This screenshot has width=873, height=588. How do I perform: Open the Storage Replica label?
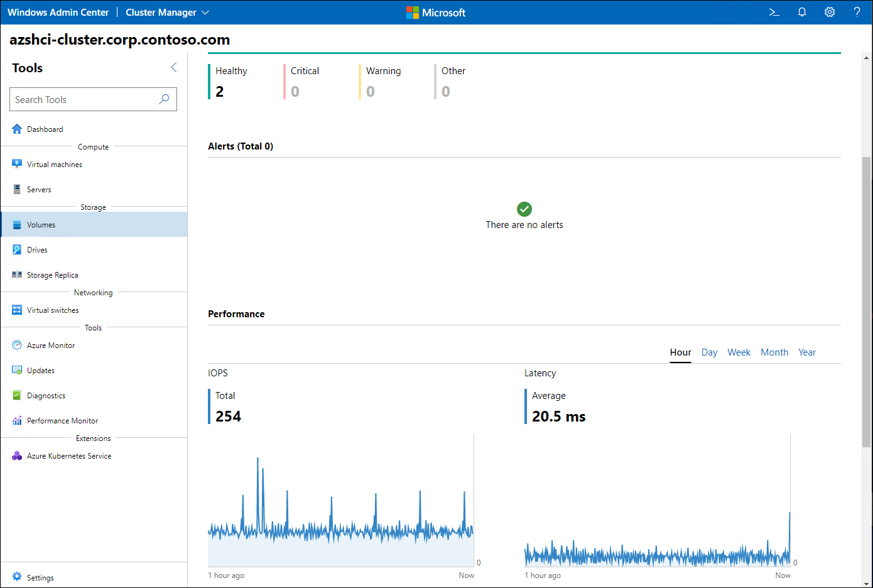pos(53,275)
